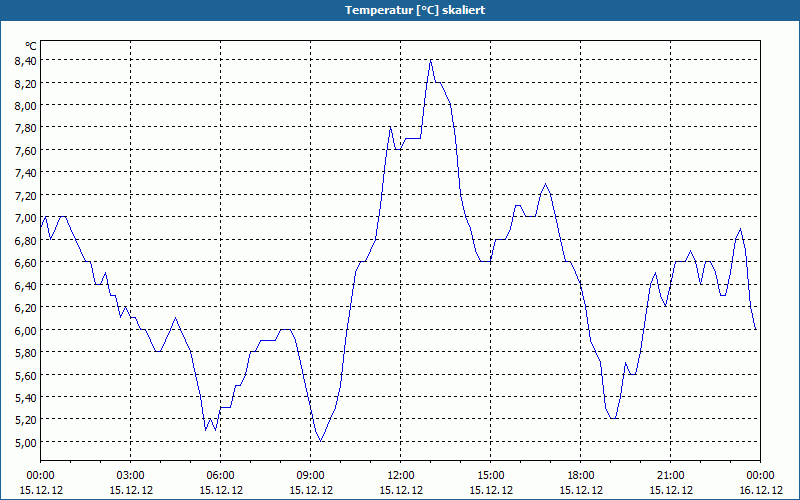Select the 6,60 y-axis value

click(x=26, y=263)
